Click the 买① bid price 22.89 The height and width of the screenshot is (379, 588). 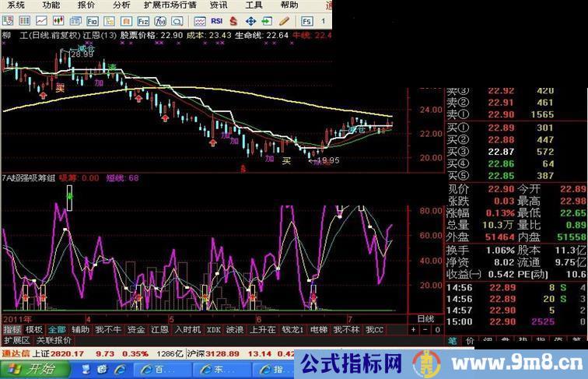[501, 128]
